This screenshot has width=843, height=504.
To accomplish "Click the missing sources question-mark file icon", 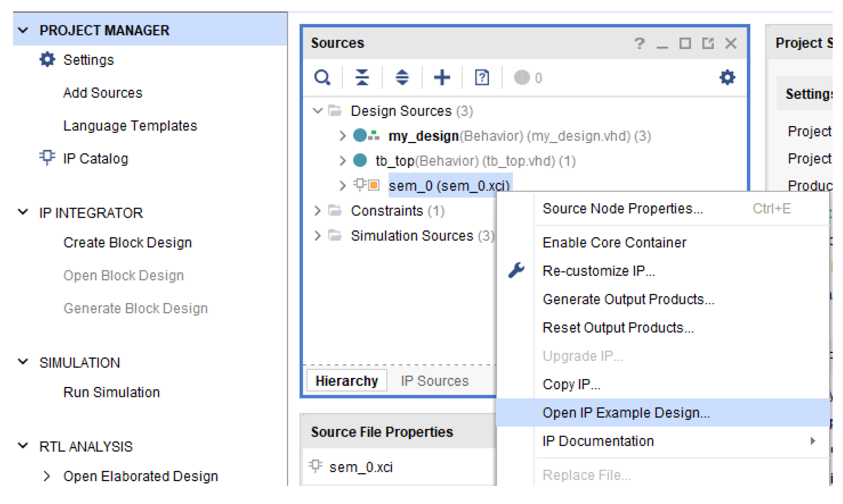I will click(x=482, y=77).
